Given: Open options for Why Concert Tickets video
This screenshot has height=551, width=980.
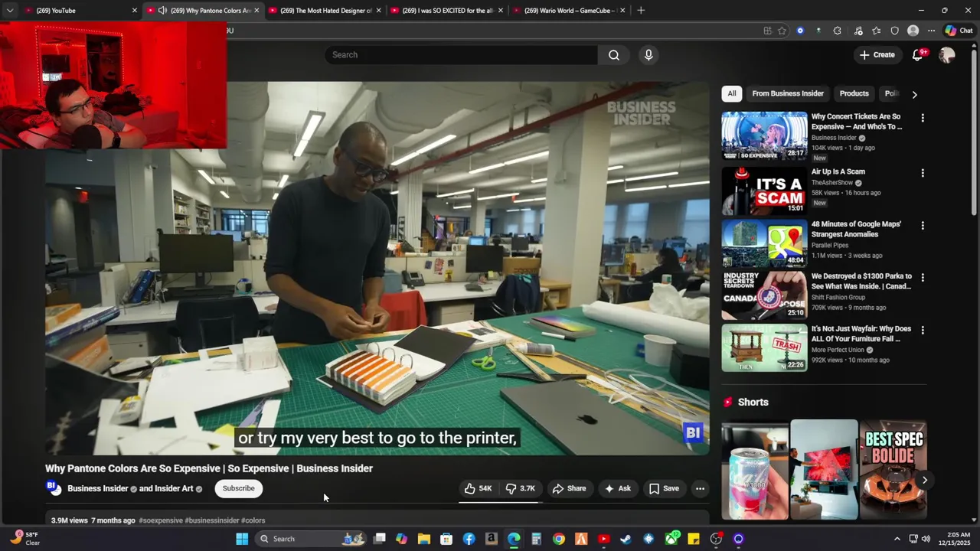Looking at the screenshot, I should [923, 118].
